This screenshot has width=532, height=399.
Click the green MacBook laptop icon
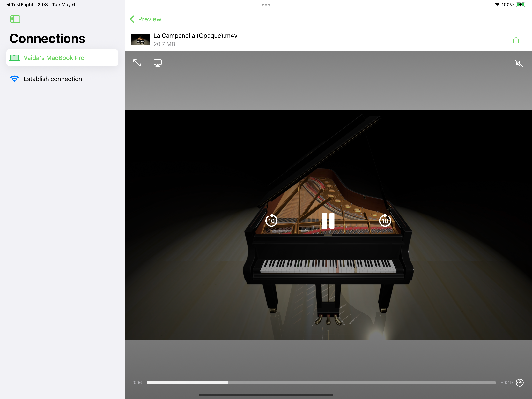coord(14,58)
